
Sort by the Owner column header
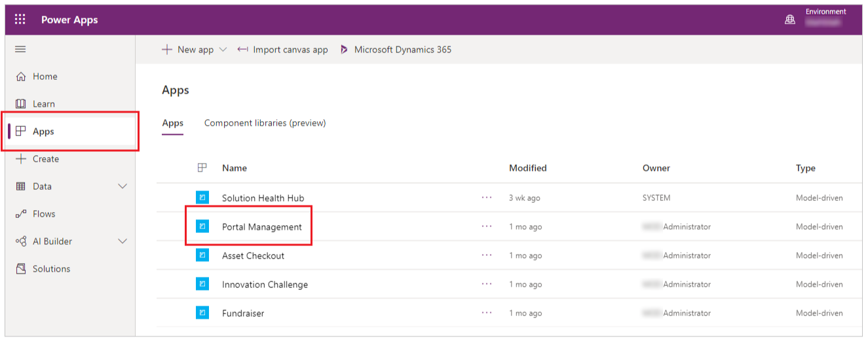point(656,168)
